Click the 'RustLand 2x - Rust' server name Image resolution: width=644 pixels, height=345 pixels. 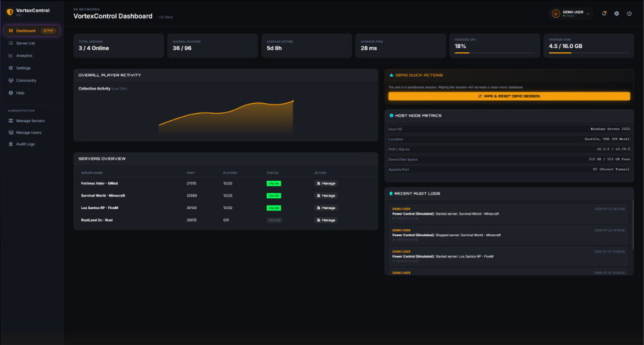coord(96,220)
